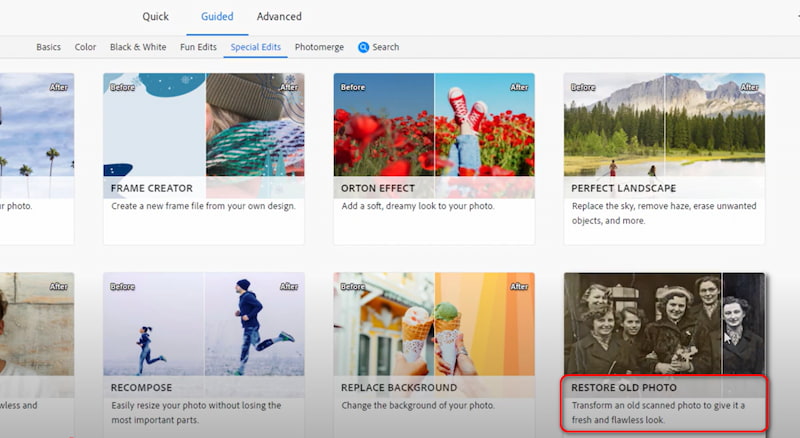Image resolution: width=800 pixels, height=438 pixels.
Task: Click "Create a new frame file" description
Action: 203,206
